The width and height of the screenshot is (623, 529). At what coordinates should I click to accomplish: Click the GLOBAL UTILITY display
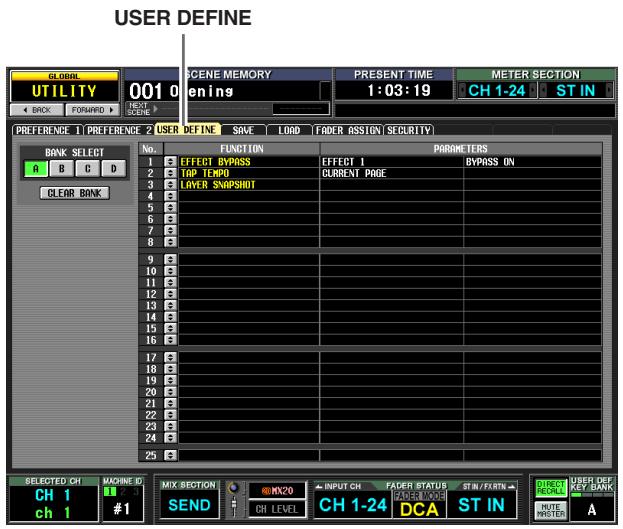(x=64, y=87)
